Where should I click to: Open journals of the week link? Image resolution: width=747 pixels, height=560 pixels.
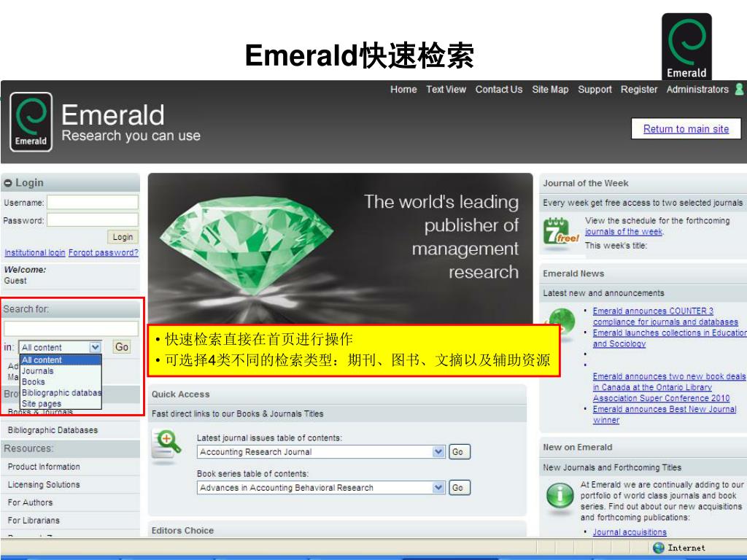624,232
